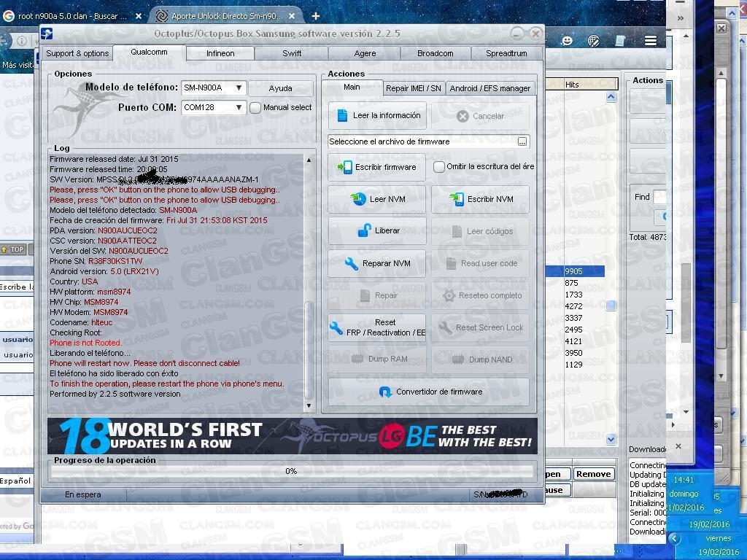This screenshot has width=747, height=560.
Task: Click the Hits column header
Action: (591, 85)
